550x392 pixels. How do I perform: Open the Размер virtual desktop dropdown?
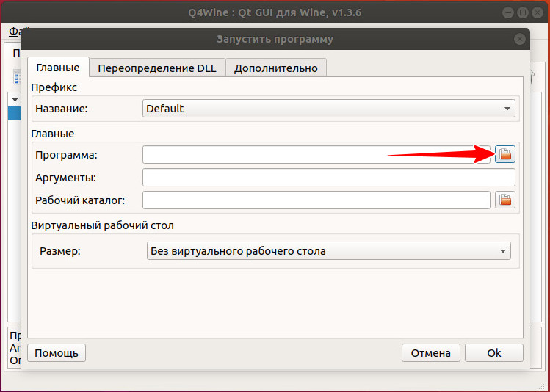tap(329, 251)
